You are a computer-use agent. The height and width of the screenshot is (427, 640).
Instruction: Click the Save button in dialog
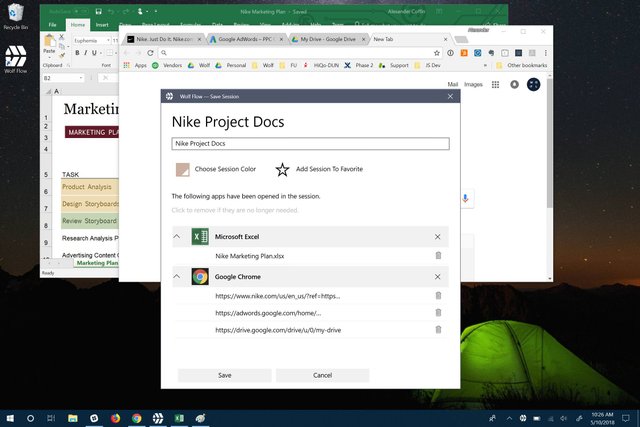click(x=224, y=375)
